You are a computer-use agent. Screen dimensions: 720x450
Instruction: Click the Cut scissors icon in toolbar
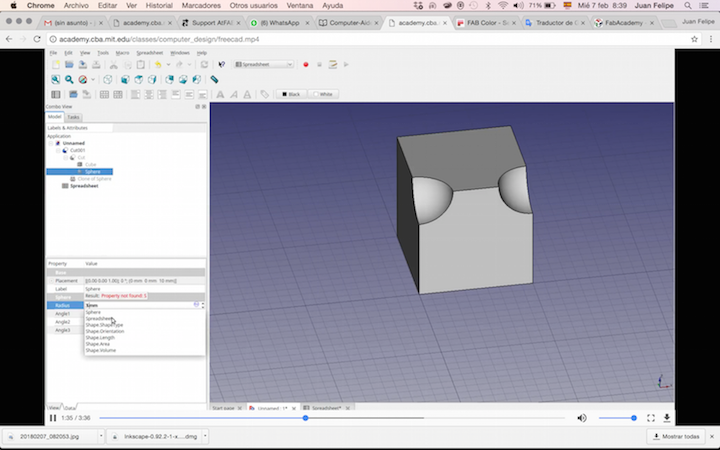[x=113, y=64]
